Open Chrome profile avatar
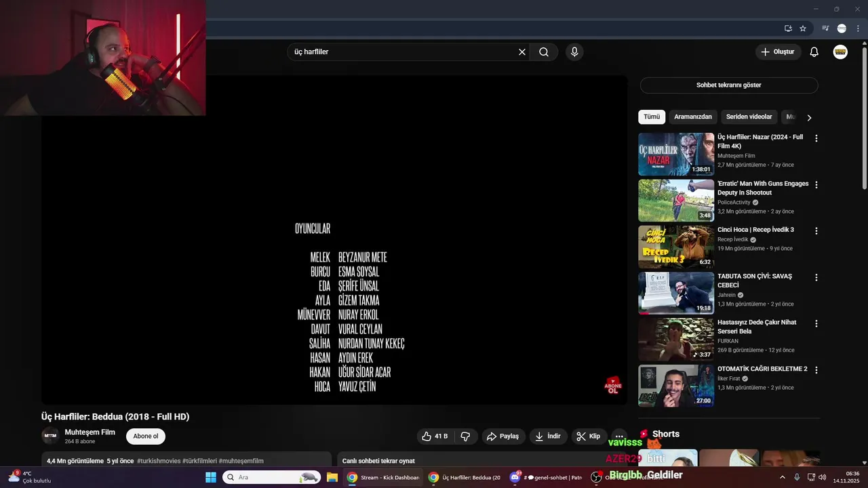Screen dimensions: 868x488 point(842,28)
